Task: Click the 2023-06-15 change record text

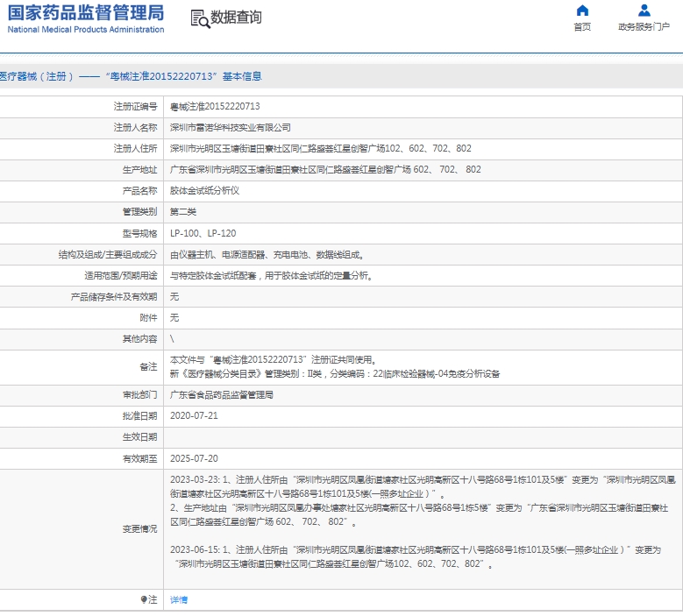Action: coord(416,556)
